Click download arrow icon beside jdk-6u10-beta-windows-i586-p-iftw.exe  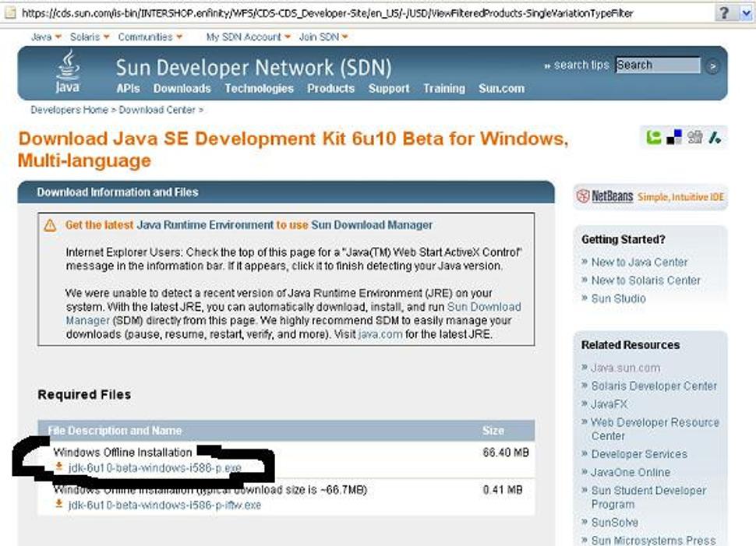pyautogui.click(x=58, y=504)
